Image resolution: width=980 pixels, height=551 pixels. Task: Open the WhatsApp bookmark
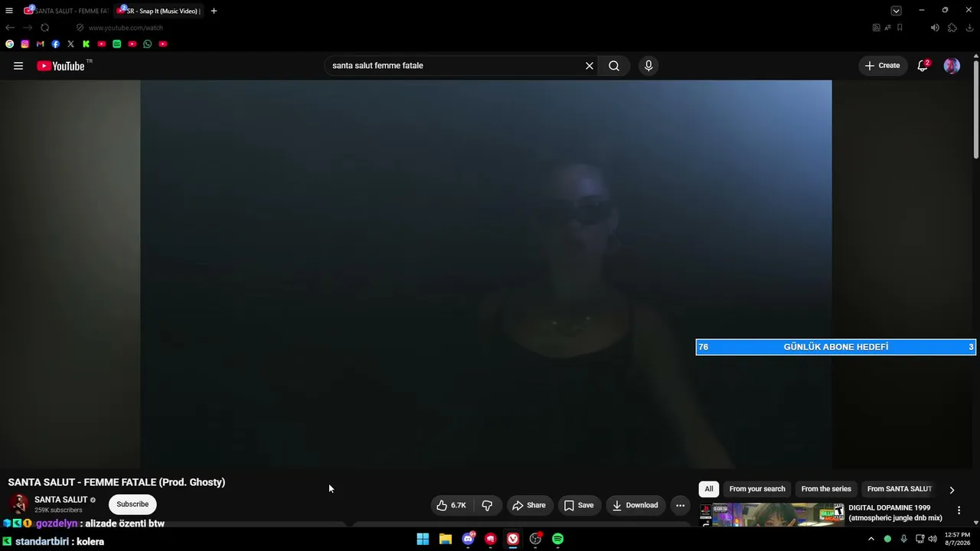pos(148,44)
